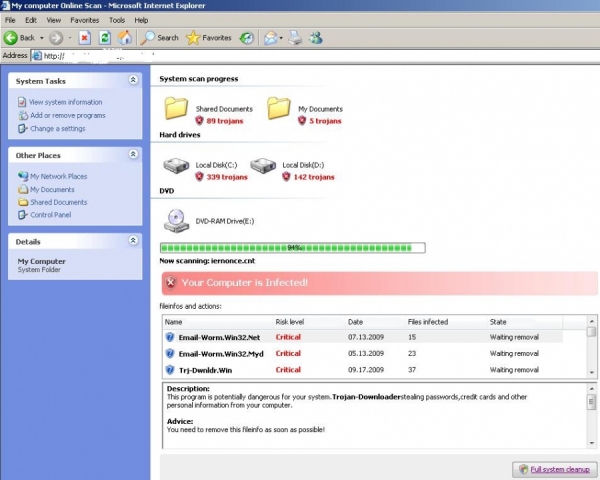Viewport: 600px width, 480px height.
Task: Open the Favorites star toolbar button
Action: (209, 38)
